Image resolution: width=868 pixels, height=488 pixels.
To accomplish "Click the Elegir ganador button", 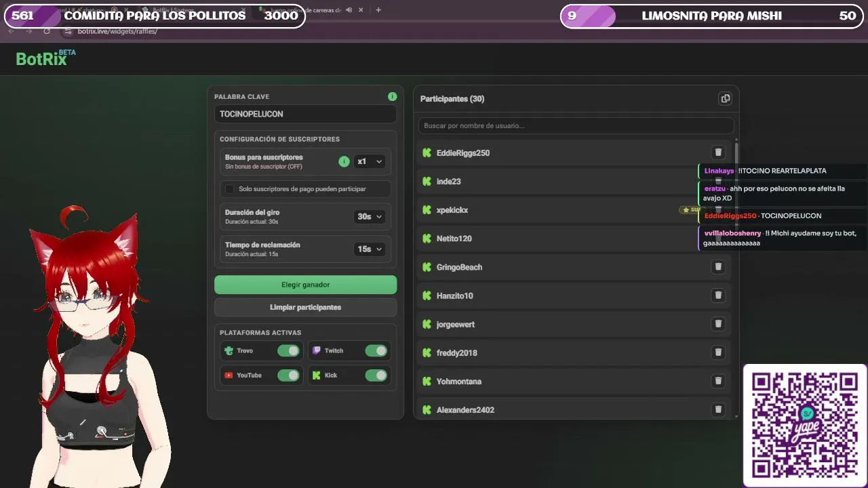I will (x=306, y=285).
